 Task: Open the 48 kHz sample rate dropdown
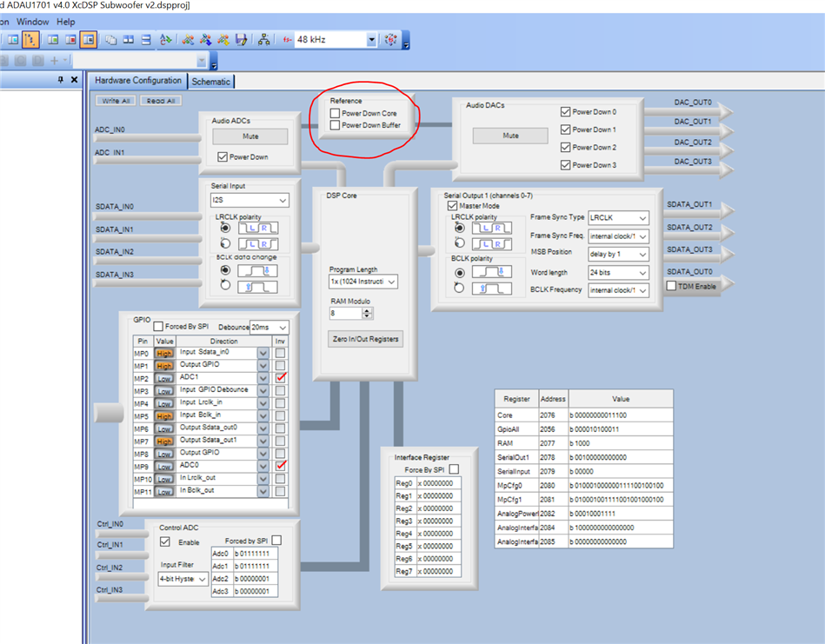pos(372,39)
